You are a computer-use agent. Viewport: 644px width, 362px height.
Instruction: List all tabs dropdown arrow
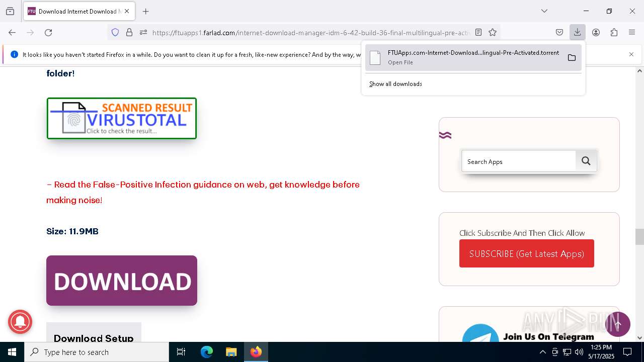[544, 11]
